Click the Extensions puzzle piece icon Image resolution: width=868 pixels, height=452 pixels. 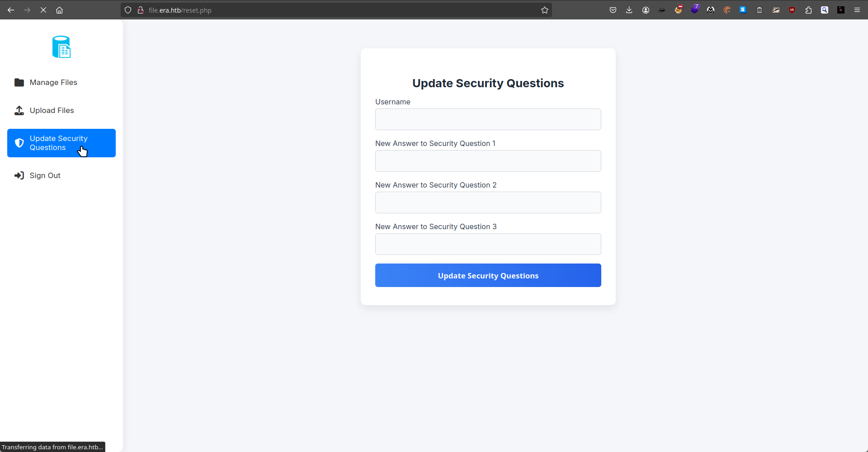click(808, 10)
